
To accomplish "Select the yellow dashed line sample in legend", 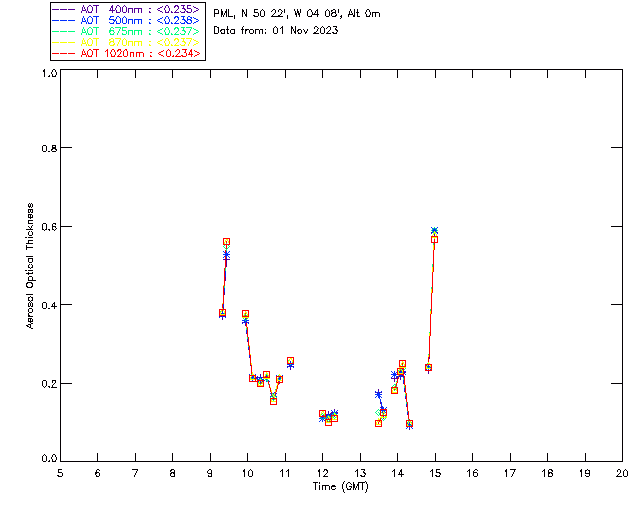I will point(64,42).
